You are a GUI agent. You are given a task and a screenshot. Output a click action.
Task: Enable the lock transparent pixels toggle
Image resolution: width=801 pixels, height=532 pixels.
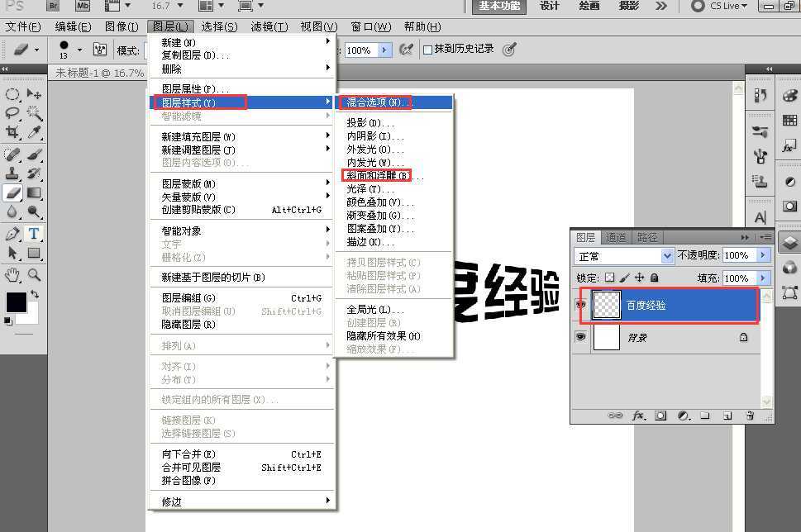click(x=610, y=278)
